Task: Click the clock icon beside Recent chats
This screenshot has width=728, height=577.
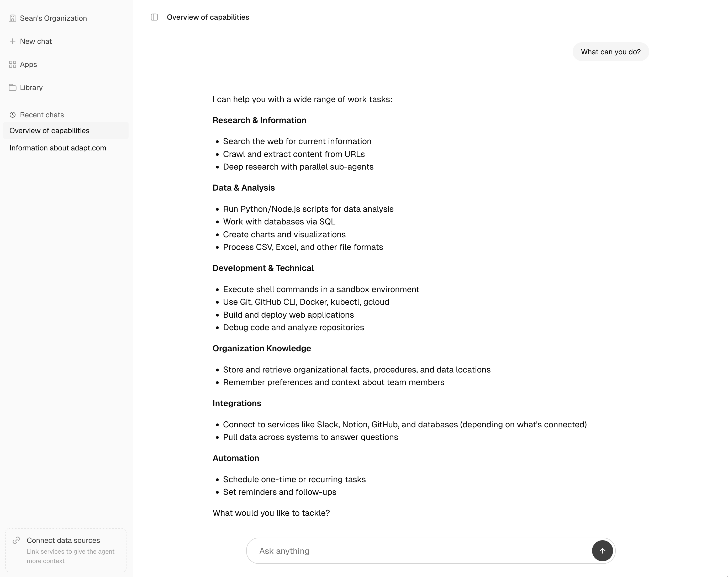Action: click(13, 114)
